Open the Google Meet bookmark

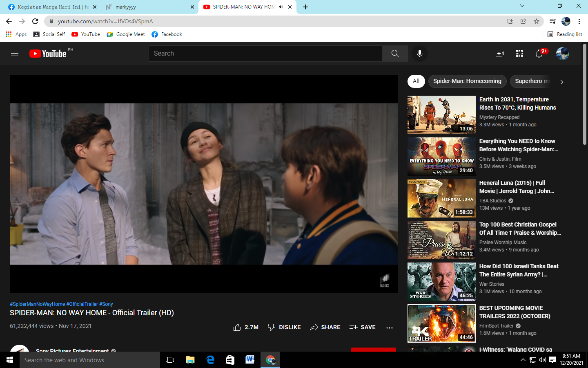click(126, 34)
